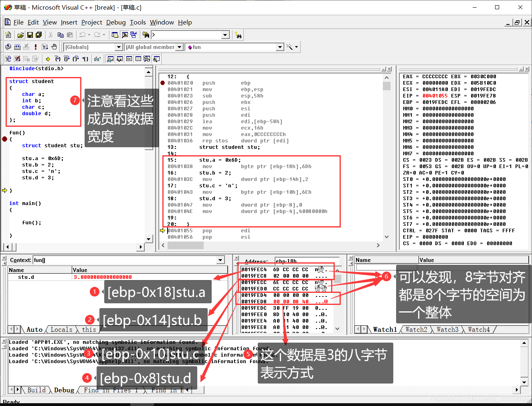Viewport: 532px width, 406px height.
Task: Open the Help menu
Action: (185, 22)
